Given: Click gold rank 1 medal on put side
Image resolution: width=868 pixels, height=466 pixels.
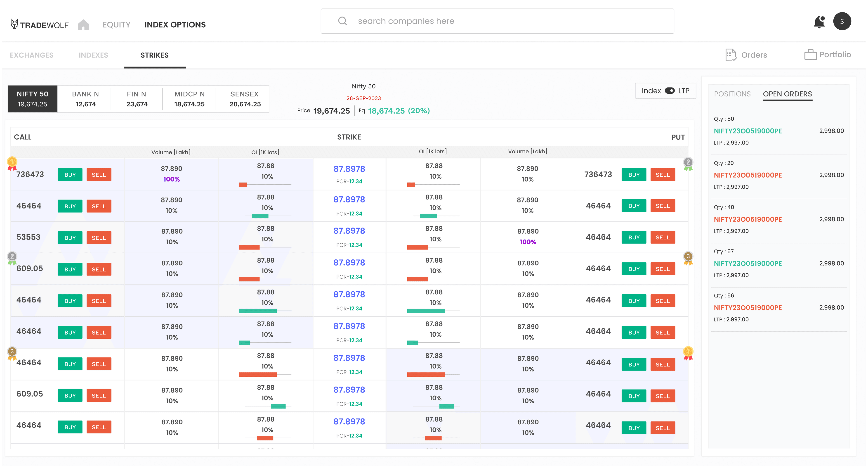Looking at the screenshot, I should coord(688,353).
